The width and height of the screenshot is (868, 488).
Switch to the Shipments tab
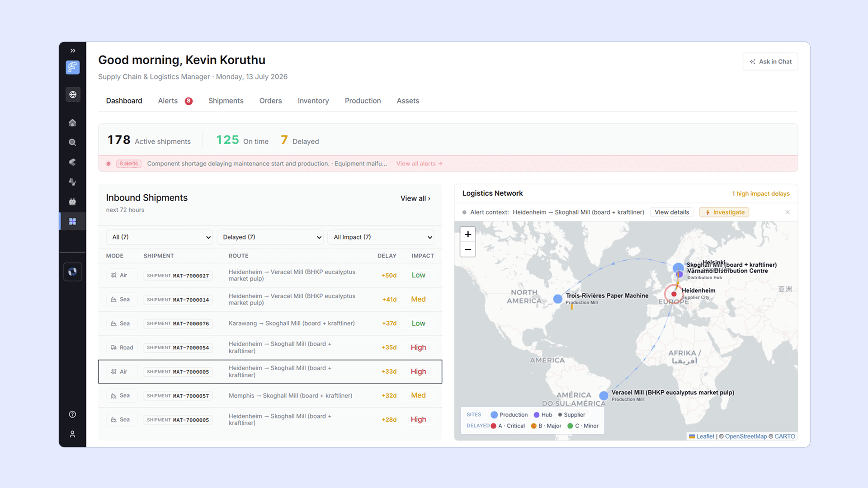226,101
